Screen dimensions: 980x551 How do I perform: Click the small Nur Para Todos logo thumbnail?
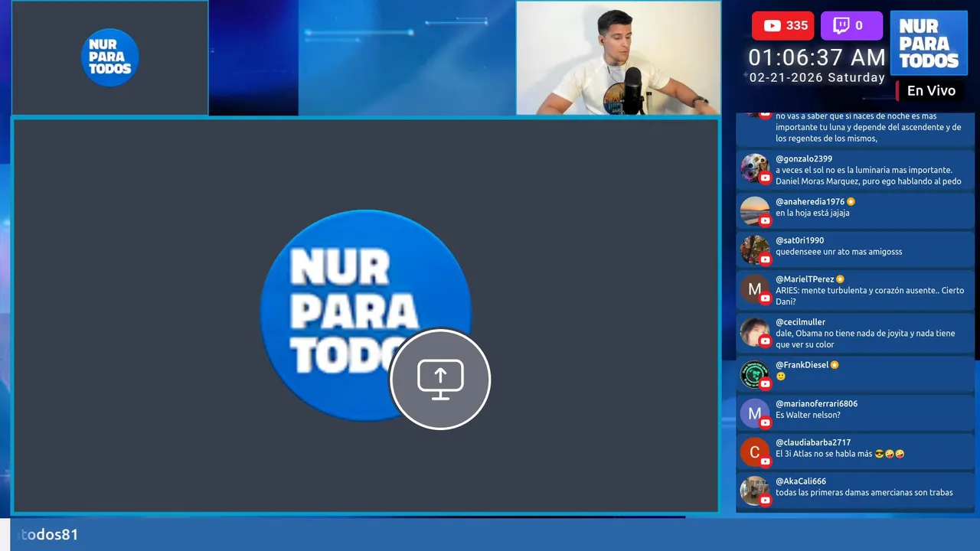pos(109,57)
